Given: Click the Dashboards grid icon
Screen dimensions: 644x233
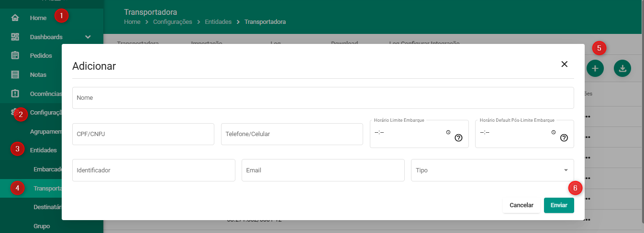Looking at the screenshot, I should pyautogui.click(x=15, y=37).
